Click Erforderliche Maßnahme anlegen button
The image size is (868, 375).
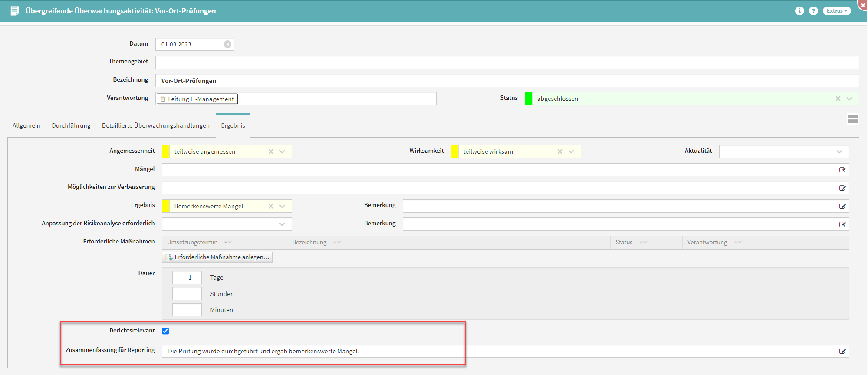[217, 257]
